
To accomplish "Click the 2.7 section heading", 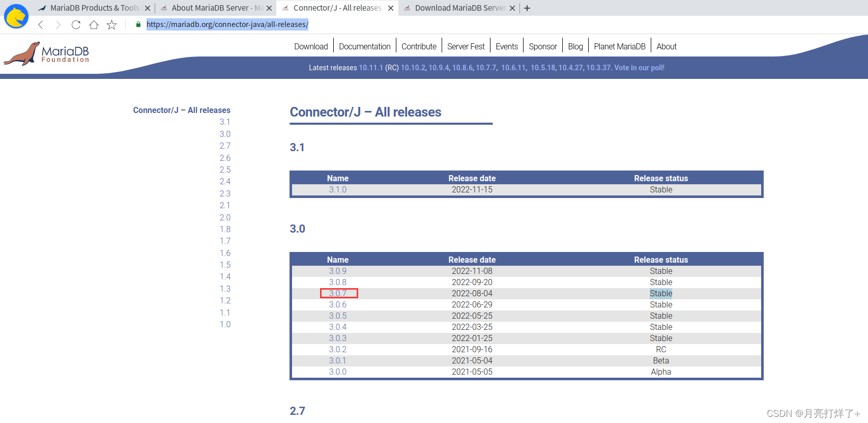I will tap(297, 411).
